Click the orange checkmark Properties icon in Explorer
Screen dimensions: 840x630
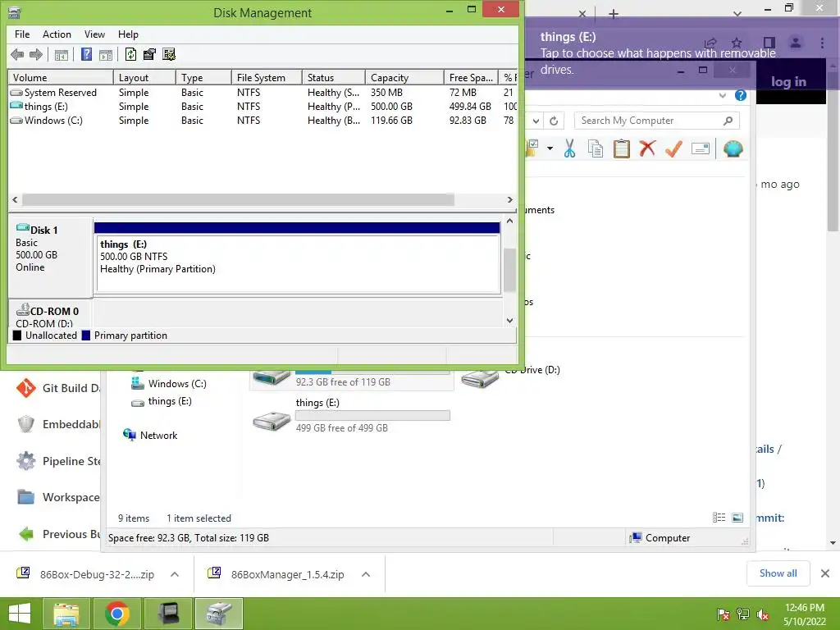point(673,148)
